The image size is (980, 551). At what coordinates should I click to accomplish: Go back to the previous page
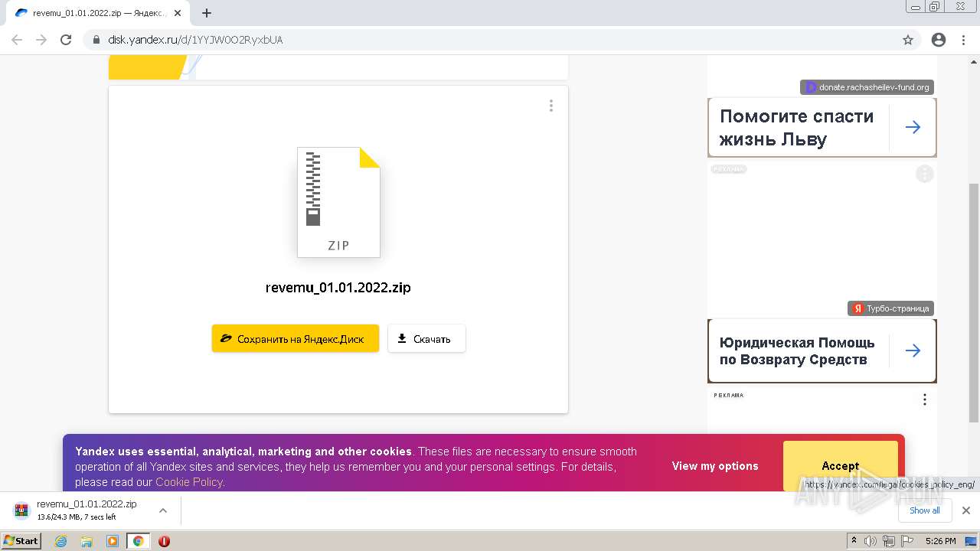pyautogui.click(x=17, y=40)
